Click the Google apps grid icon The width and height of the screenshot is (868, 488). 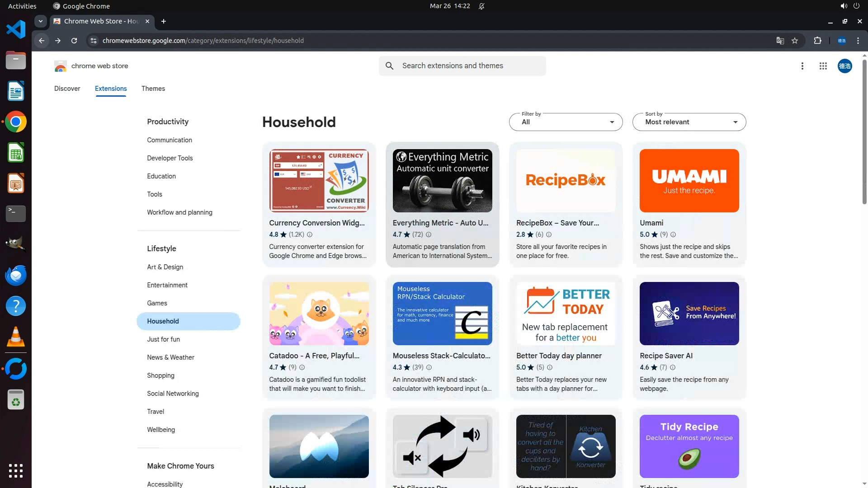(x=823, y=66)
